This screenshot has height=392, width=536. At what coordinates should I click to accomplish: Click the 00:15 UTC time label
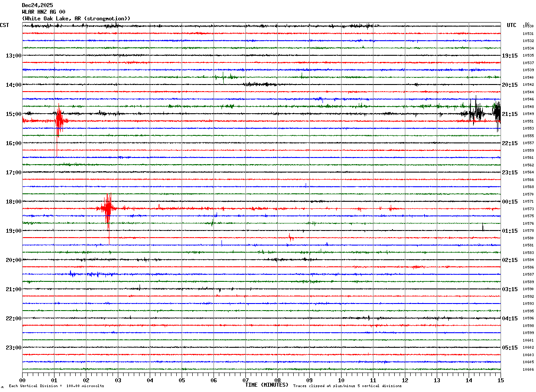coord(510,202)
